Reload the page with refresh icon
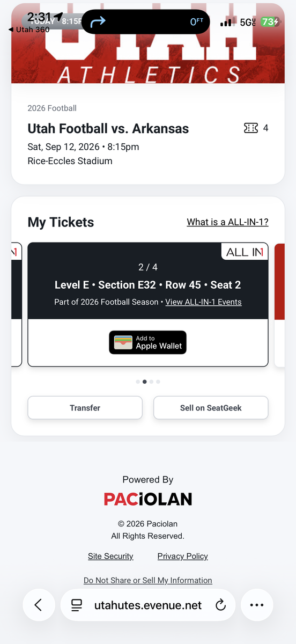 click(220, 605)
